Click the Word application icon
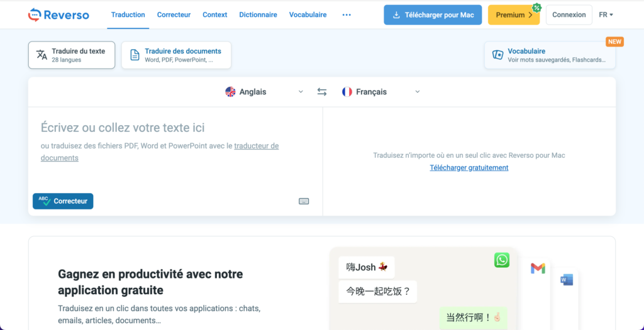This screenshot has height=330, width=644. [567, 280]
